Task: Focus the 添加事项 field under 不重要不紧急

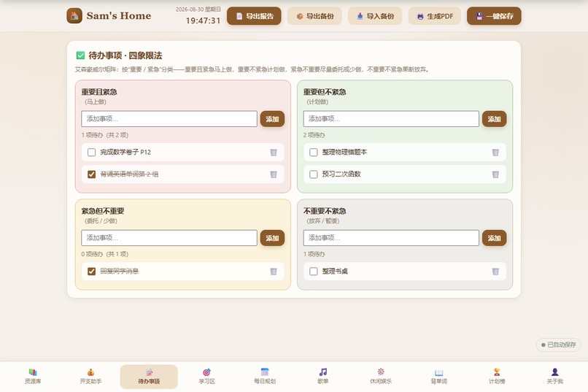Action: pyautogui.click(x=391, y=238)
